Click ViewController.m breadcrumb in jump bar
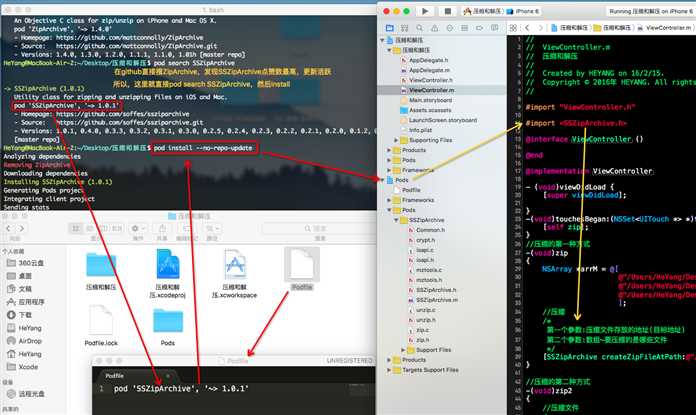 coord(664,28)
